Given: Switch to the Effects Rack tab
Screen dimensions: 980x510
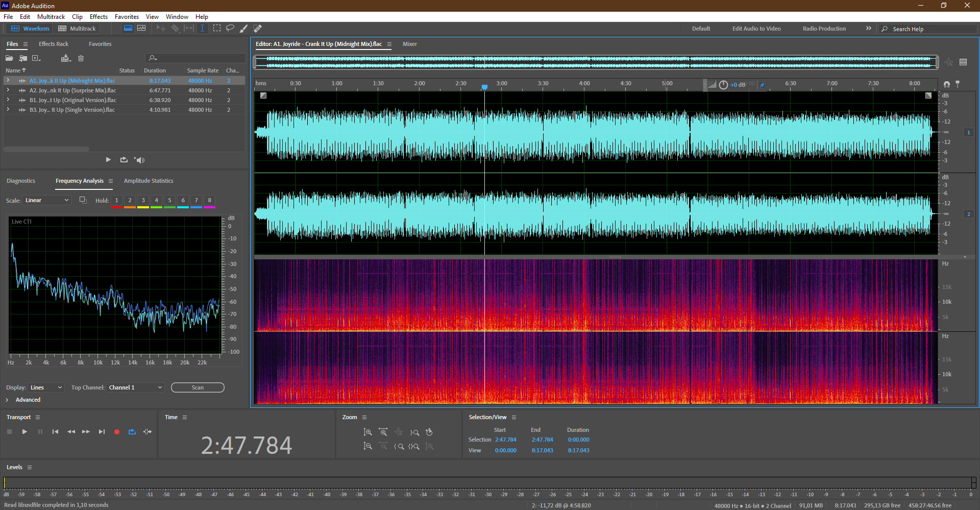Looking at the screenshot, I should pyautogui.click(x=54, y=44).
